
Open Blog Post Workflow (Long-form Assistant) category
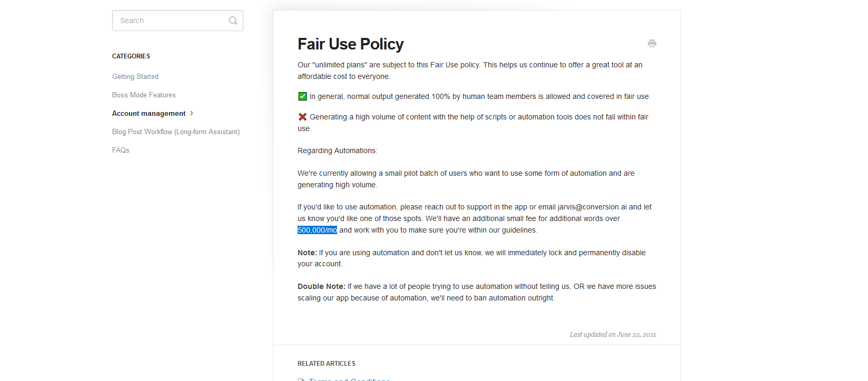pos(176,132)
